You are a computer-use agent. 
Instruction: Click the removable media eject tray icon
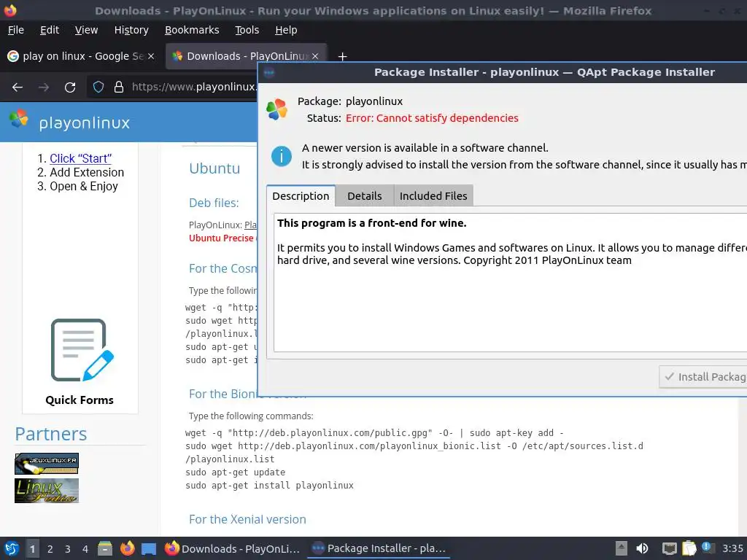pos(622,548)
